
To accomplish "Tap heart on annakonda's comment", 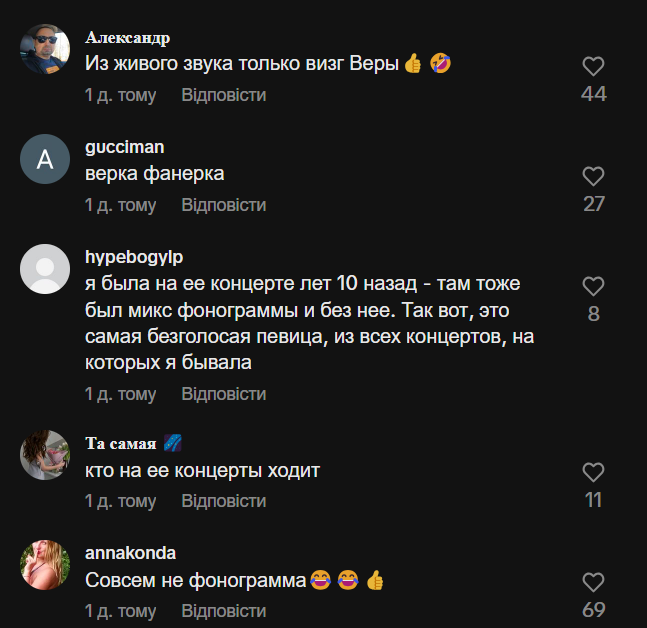I will coord(594,582).
